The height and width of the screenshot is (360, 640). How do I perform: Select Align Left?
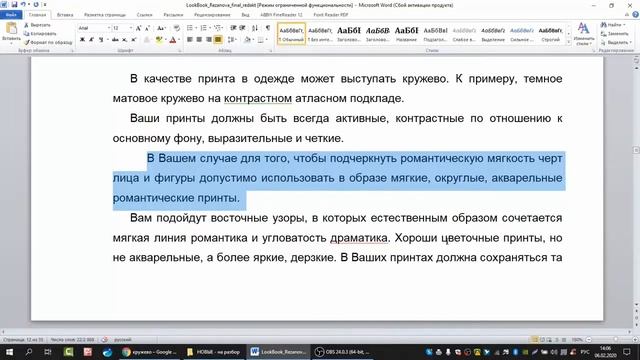tap(190, 40)
